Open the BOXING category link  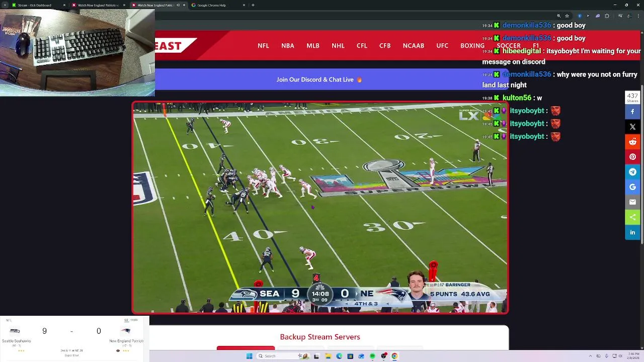click(x=472, y=45)
